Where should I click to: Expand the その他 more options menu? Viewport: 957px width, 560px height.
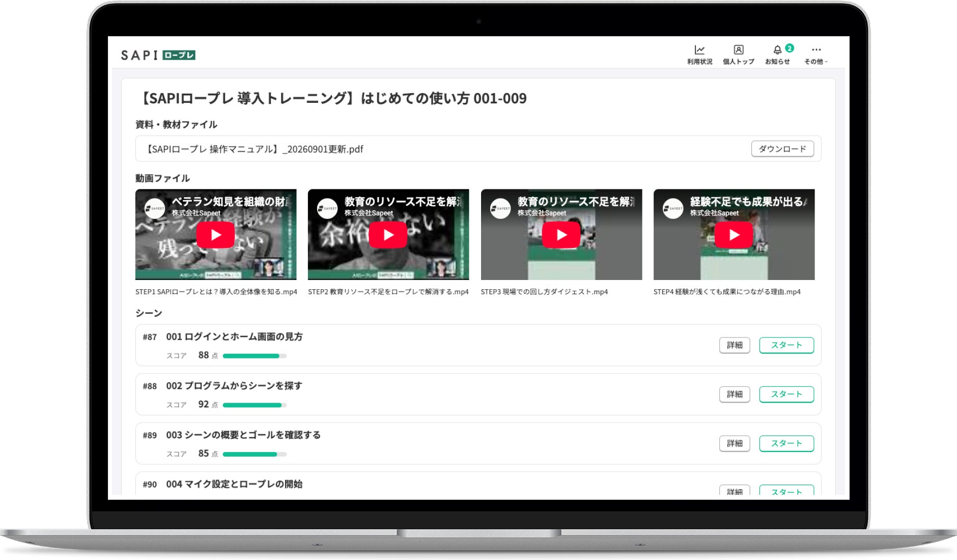pos(816,54)
